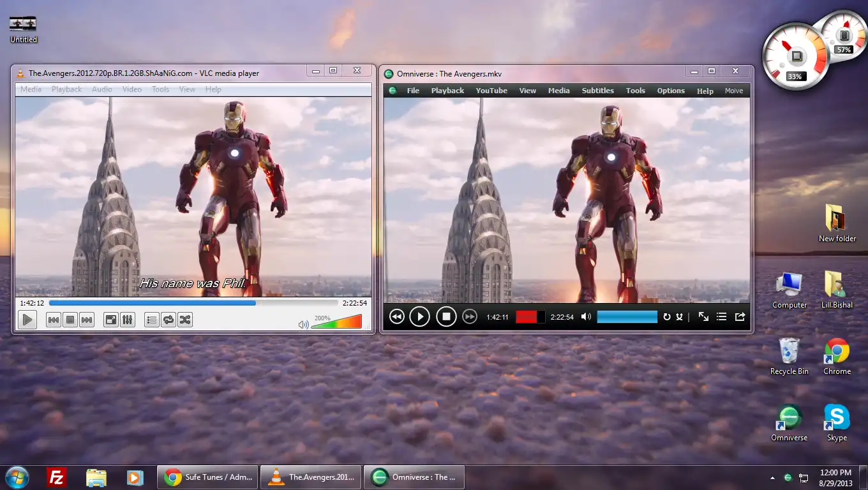The width and height of the screenshot is (868, 490).
Task: Click Omniverse total time 2:22:54
Action: pyautogui.click(x=562, y=317)
